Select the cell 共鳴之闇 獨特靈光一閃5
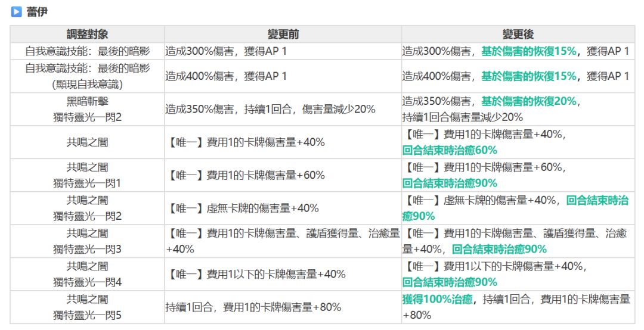The width and height of the screenshot is (644, 330). [x=87, y=307]
